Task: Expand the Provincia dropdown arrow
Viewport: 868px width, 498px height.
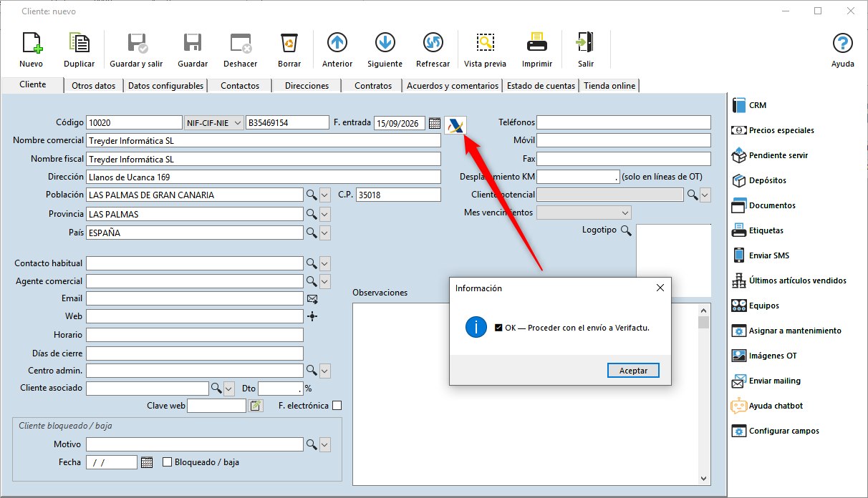Action: 325,214
